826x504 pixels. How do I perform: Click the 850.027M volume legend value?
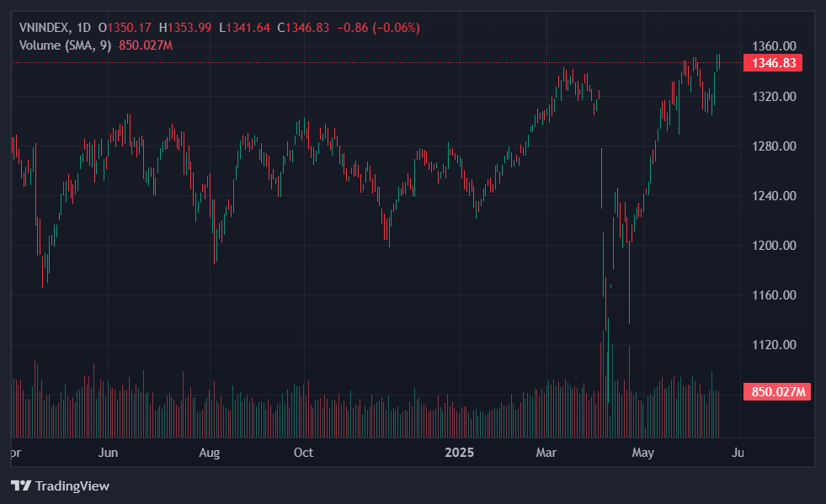[x=146, y=45]
